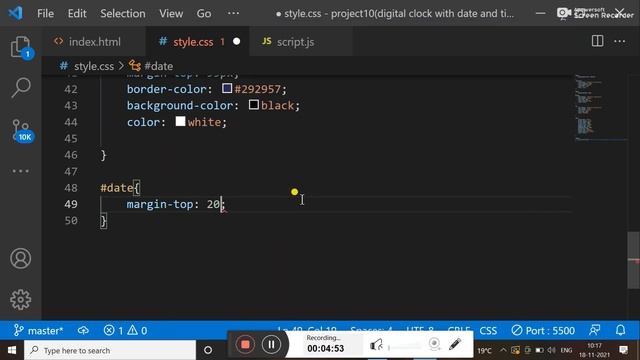Image resolution: width=640 pixels, height=360 pixels.
Task: Stop the screen recording
Action: (245, 344)
